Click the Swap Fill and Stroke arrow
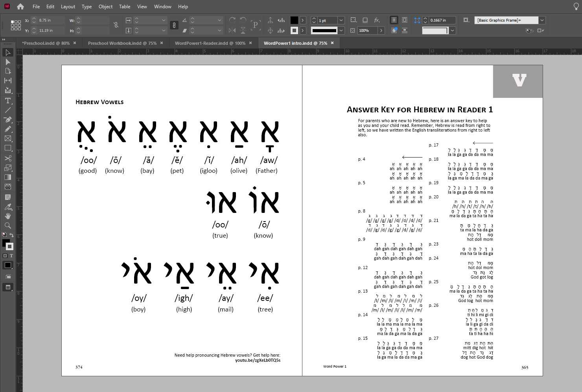Viewport: 582px width, 392px height. pos(12,235)
